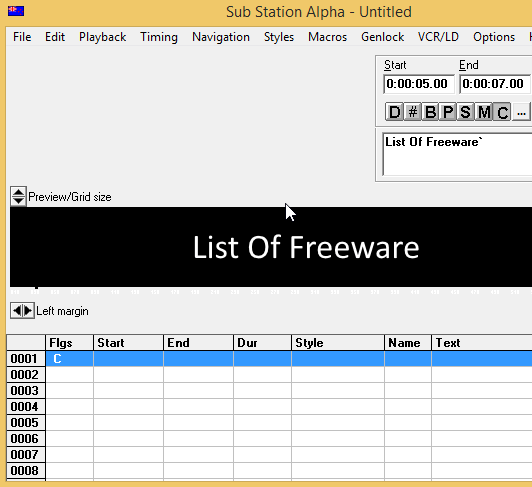This screenshot has width=532, height=487.
Task: Click the Text column header
Action: (482, 343)
